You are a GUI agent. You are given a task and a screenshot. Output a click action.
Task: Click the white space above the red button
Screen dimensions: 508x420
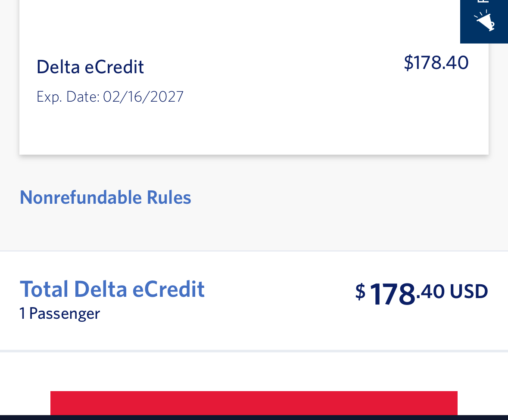254,370
